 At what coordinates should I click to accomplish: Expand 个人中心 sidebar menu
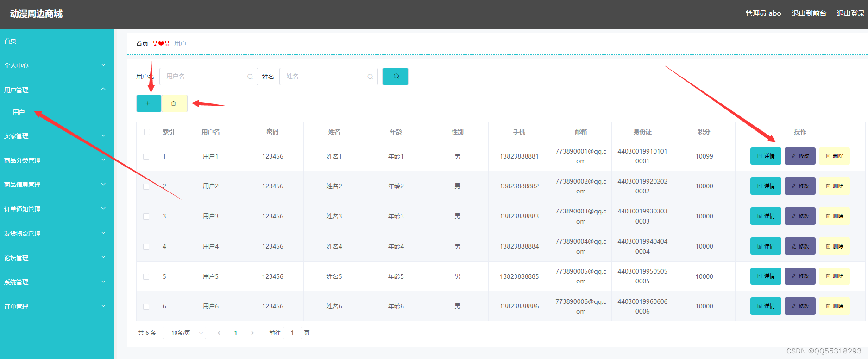(x=57, y=65)
